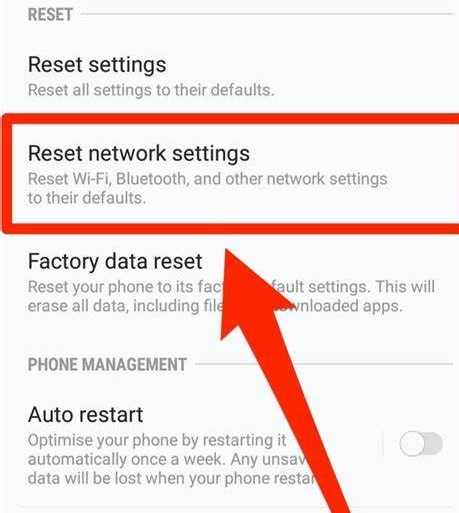Tap Reset network settings title
The width and height of the screenshot is (459, 513).
pyautogui.click(x=139, y=154)
